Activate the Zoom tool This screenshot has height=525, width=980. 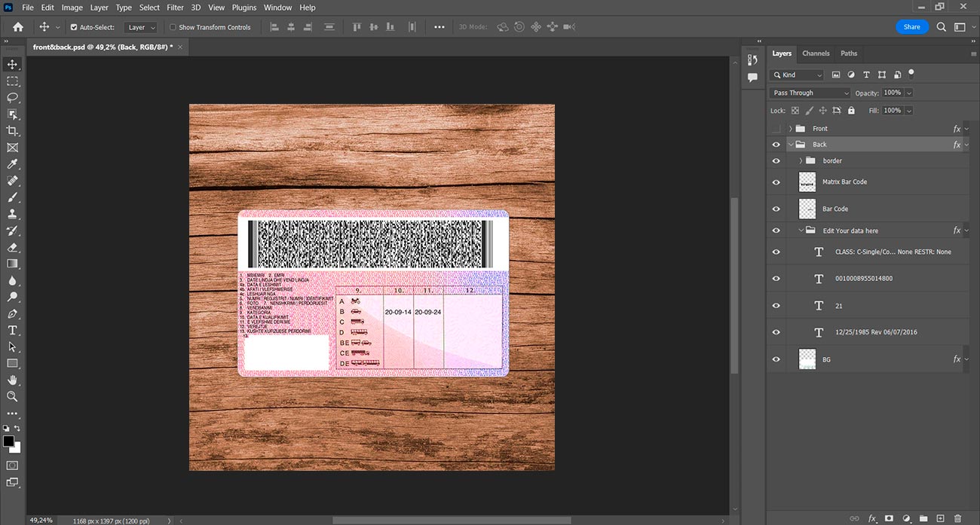pyautogui.click(x=12, y=396)
